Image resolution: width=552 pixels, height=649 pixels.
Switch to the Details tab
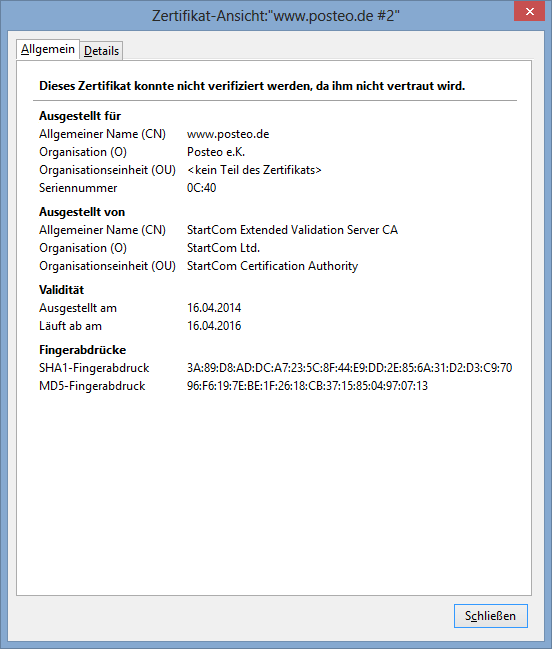[x=101, y=51]
